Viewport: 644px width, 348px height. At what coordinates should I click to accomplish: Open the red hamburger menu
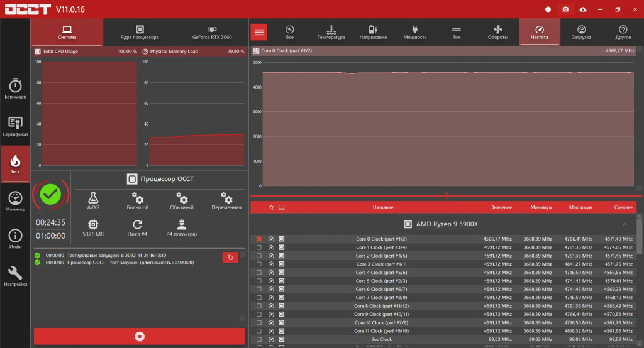pos(258,32)
